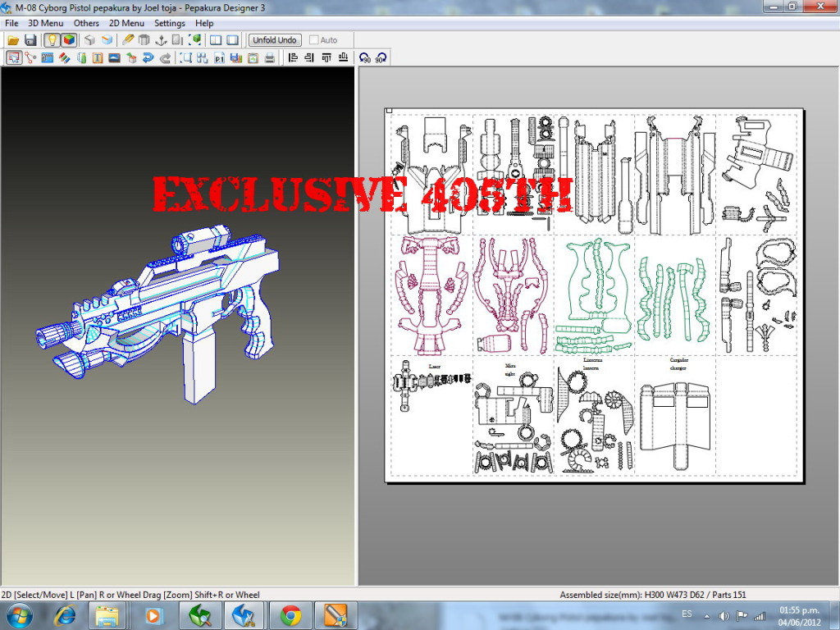Click the ES language indicator

pos(687,614)
